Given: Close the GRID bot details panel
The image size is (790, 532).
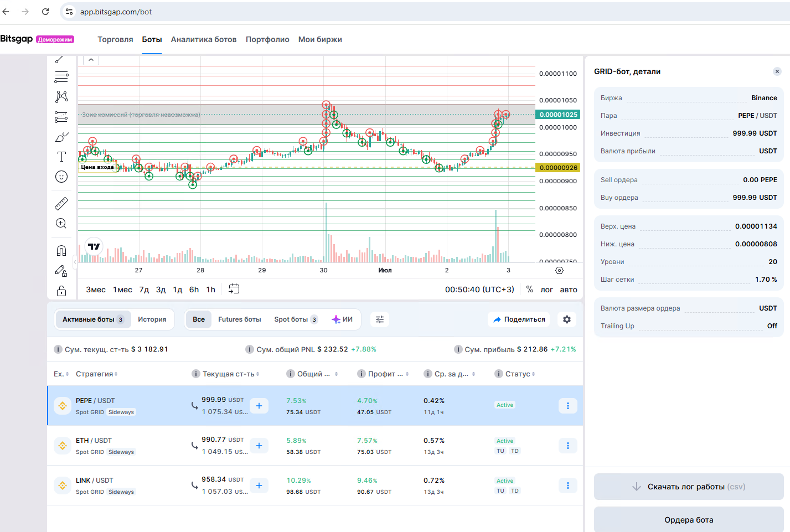Looking at the screenshot, I should pos(777,71).
